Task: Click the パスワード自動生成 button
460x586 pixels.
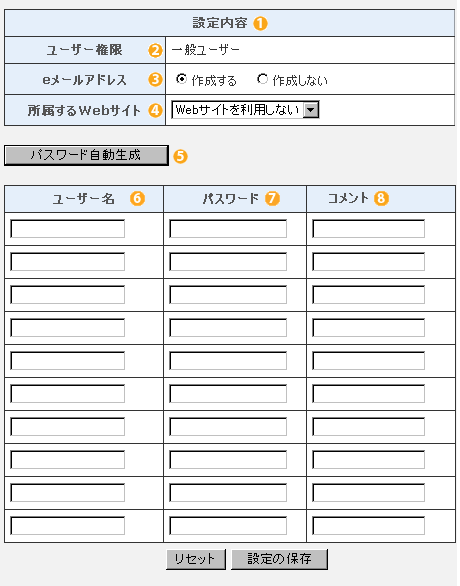Action: [86, 155]
